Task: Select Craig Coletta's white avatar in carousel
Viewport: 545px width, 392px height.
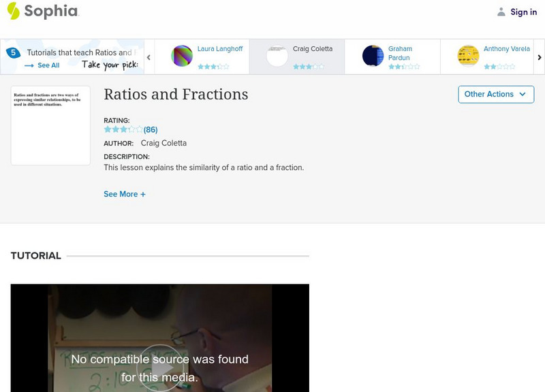Action: coord(277,56)
